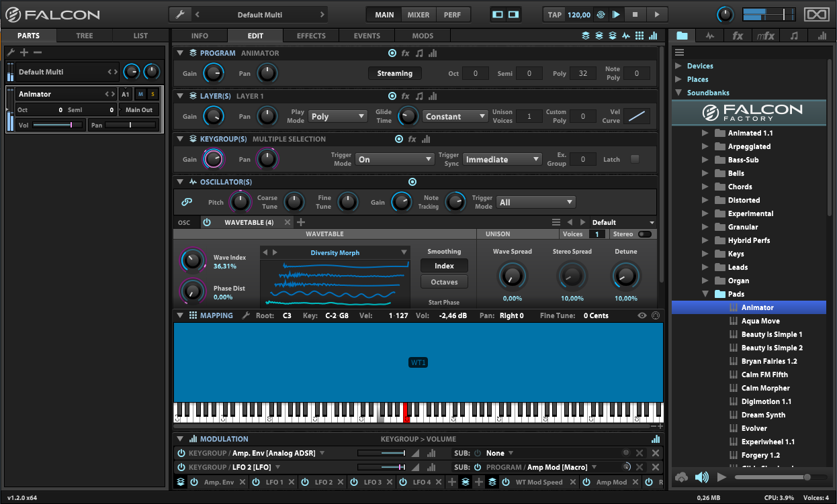
Task: Adjust the browser preview volume slider
Action: coord(781,477)
